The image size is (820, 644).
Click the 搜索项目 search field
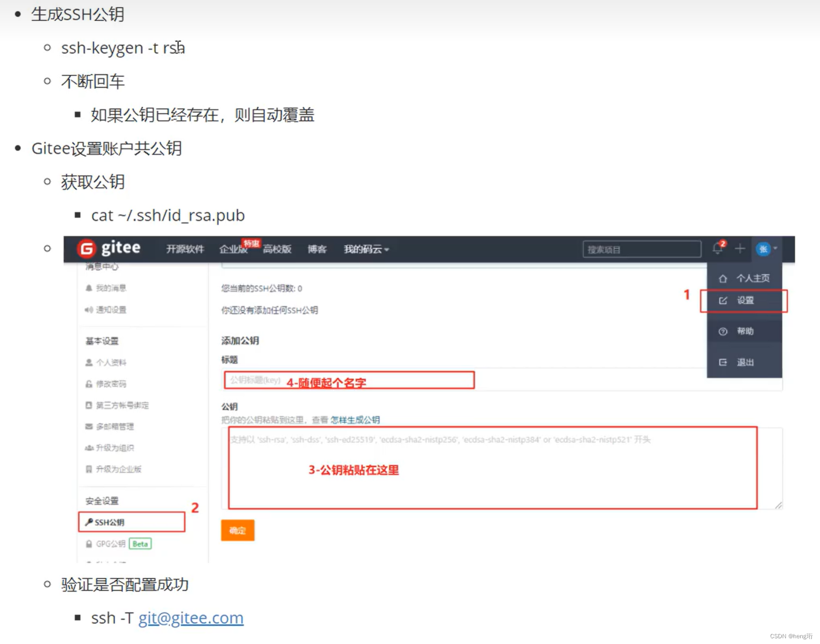(x=642, y=249)
